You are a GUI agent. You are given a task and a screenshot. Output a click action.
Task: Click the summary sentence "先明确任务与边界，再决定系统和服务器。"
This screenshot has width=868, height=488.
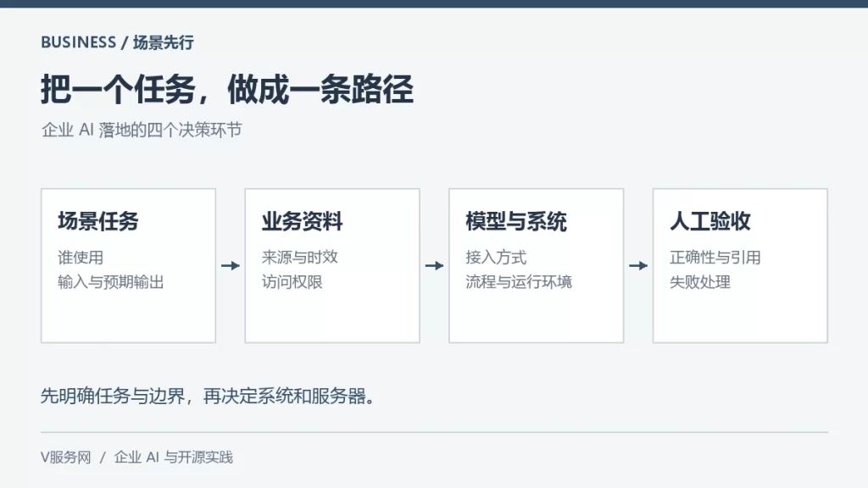209,396
